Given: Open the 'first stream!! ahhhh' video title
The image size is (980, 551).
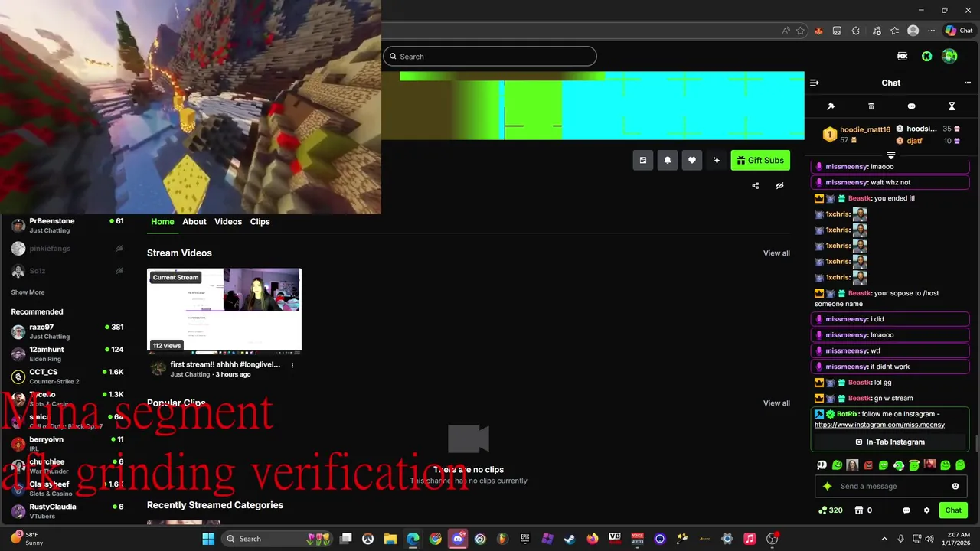Looking at the screenshot, I should 225,364.
